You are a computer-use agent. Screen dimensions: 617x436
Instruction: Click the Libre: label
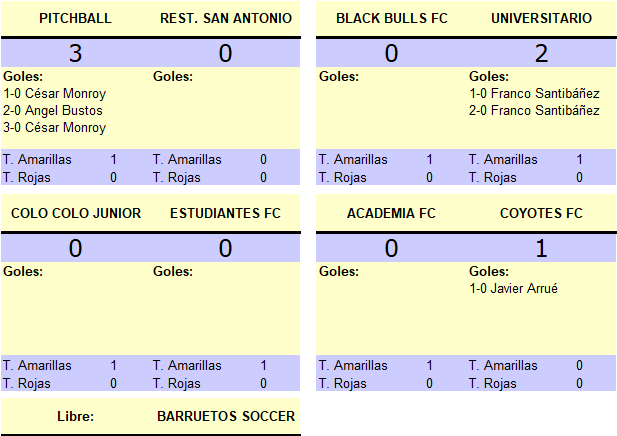[x=76, y=416]
